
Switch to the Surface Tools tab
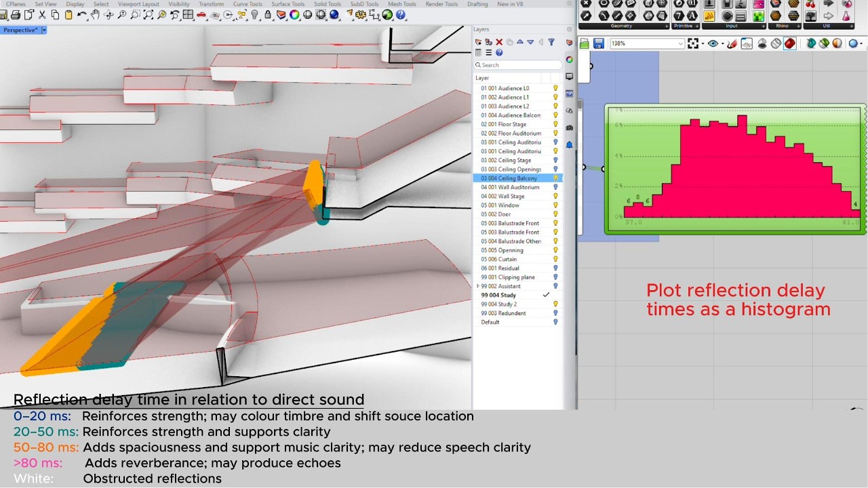288,4
